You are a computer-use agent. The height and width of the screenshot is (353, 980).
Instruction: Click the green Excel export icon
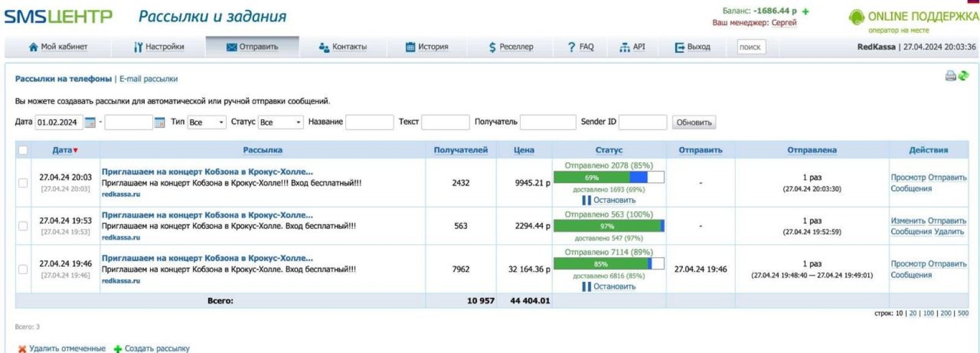(964, 76)
